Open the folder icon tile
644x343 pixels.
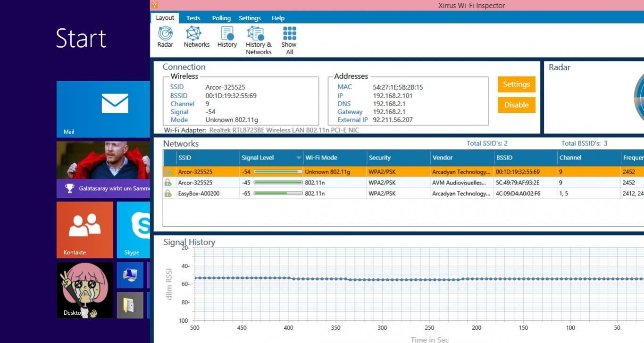click(x=130, y=305)
